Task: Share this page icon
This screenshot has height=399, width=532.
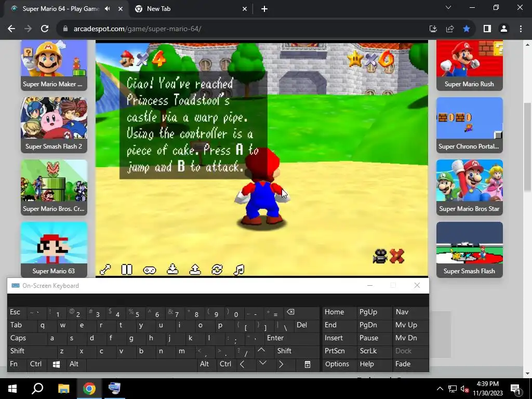Action: click(x=450, y=29)
